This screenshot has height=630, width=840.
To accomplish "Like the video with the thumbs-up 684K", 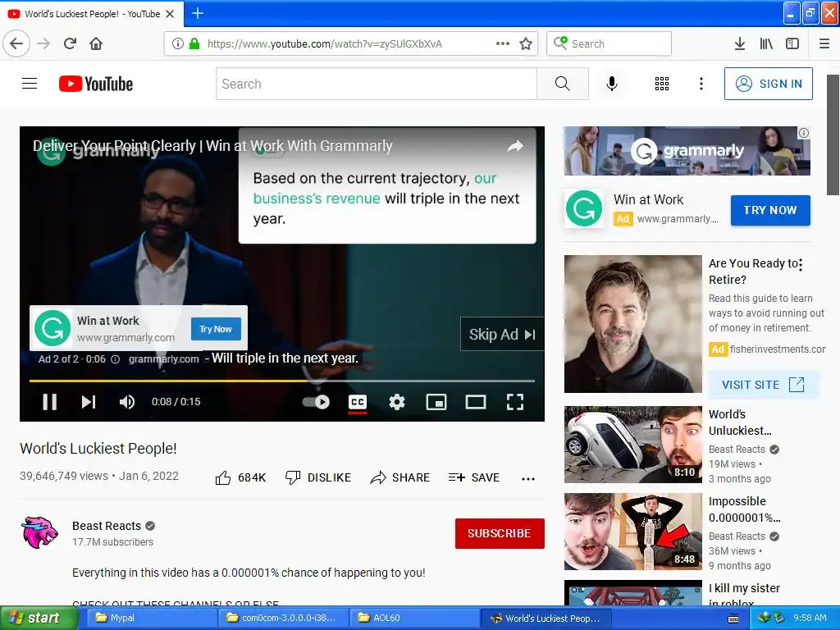I will tap(240, 477).
